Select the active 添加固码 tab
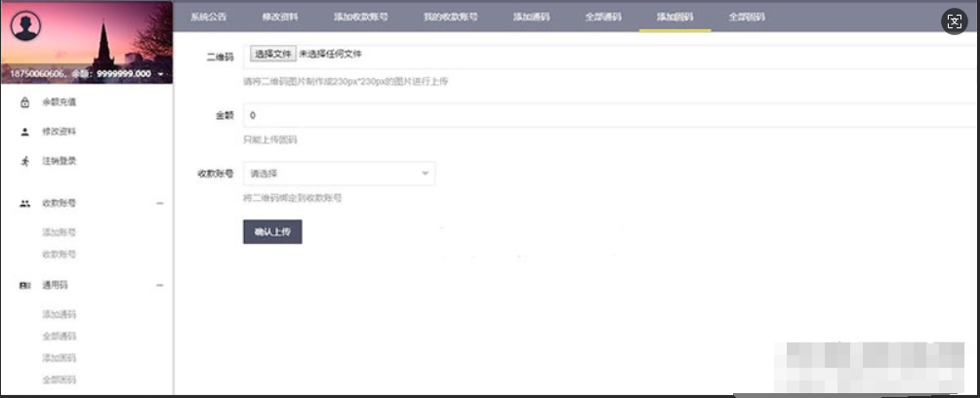Viewport: 980px width, 398px height. pos(675,17)
